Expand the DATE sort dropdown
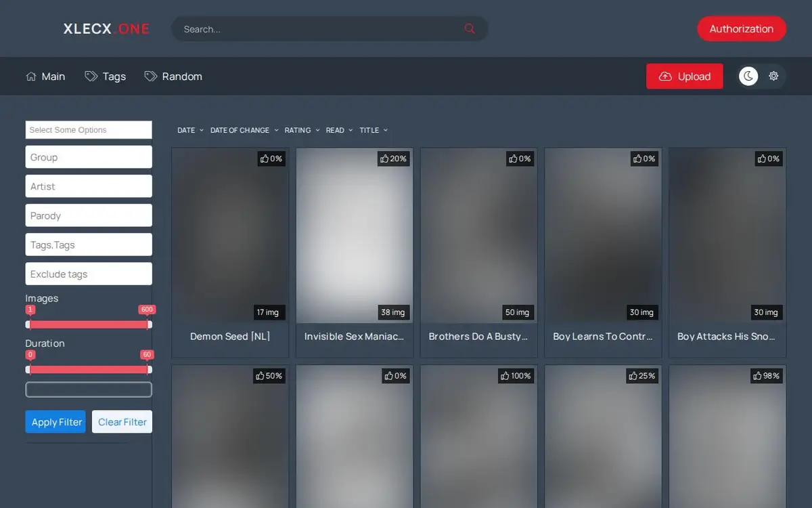Image resolution: width=812 pixels, height=508 pixels. click(190, 130)
